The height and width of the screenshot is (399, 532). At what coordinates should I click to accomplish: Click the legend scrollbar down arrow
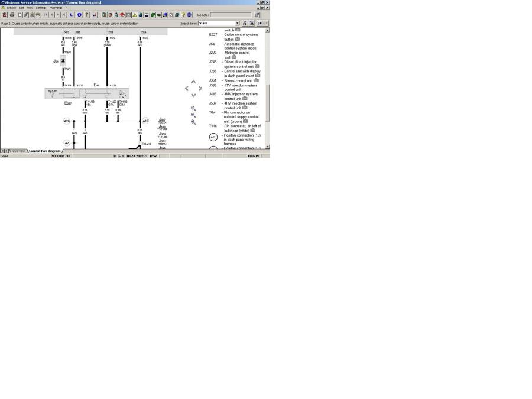coord(268,147)
